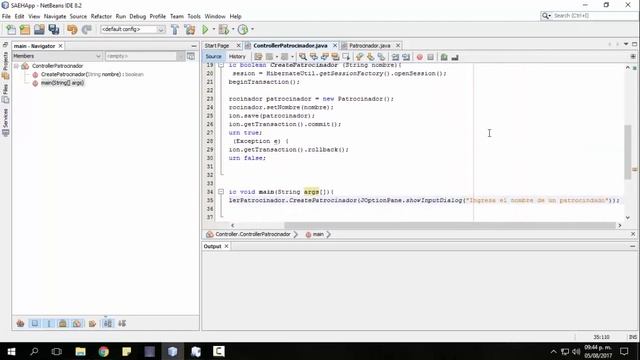Click the Uncomment editor toolbar icon
Viewport: 640px width, 360px height.
click(x=455, y=57)
